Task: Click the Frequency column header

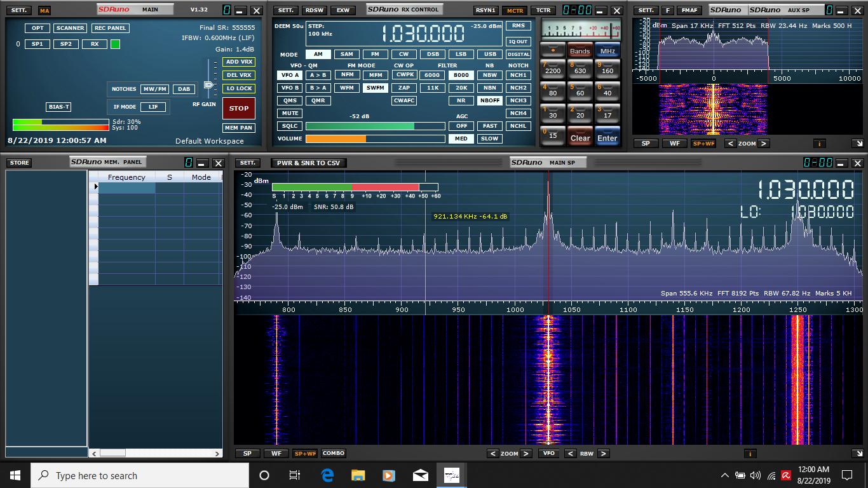Action: coord(126,177)
